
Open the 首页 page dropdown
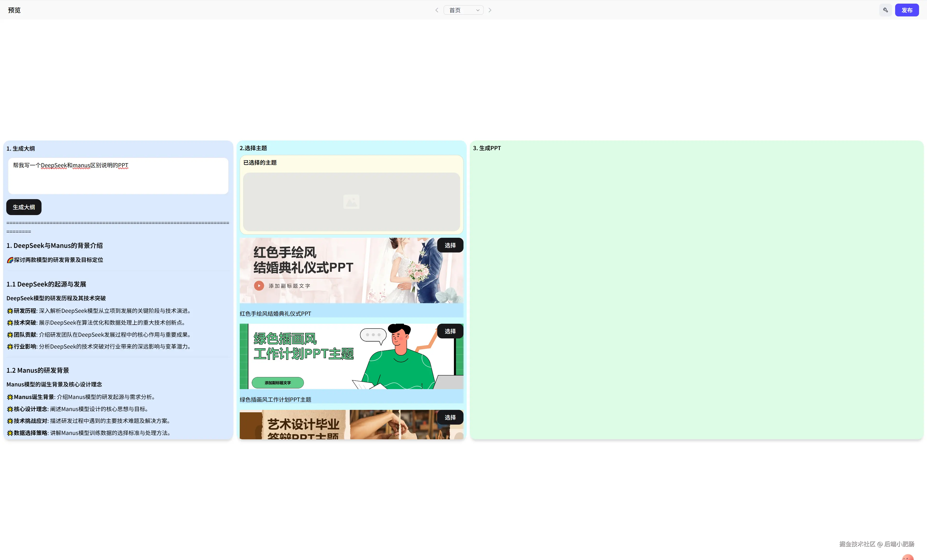463,10
